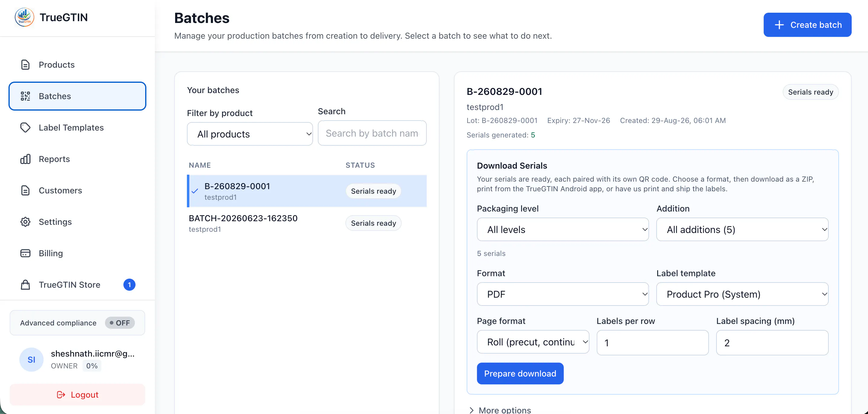Open the Billing page
Image resolution: width=868 pixels, height=414 pixels.
click(x=77, y=253)
